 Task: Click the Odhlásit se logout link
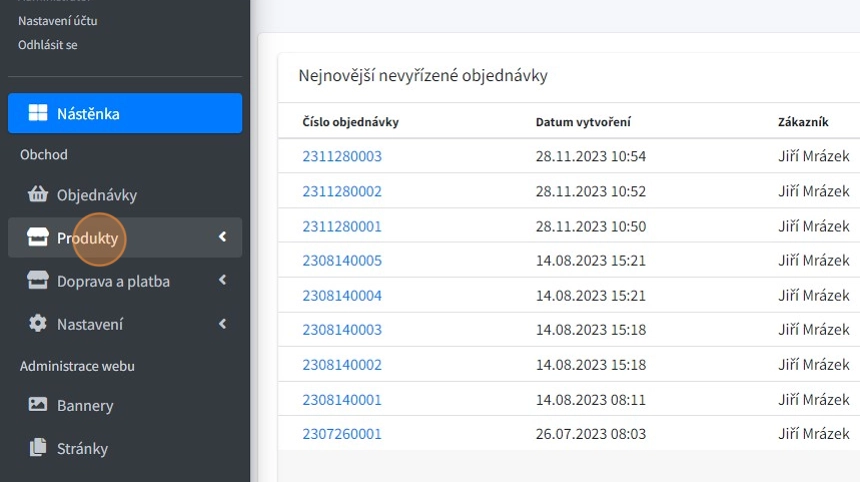(x=48, y=45)
